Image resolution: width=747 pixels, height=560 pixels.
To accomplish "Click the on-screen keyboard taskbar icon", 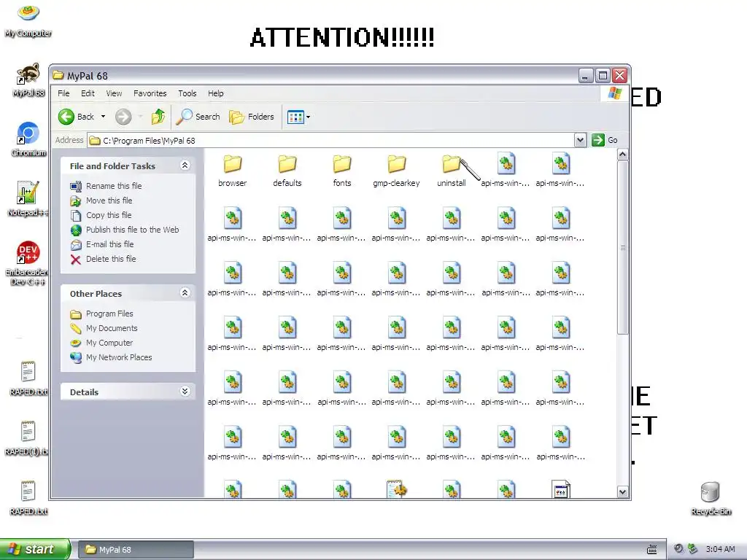I will [x=652, y=550].
